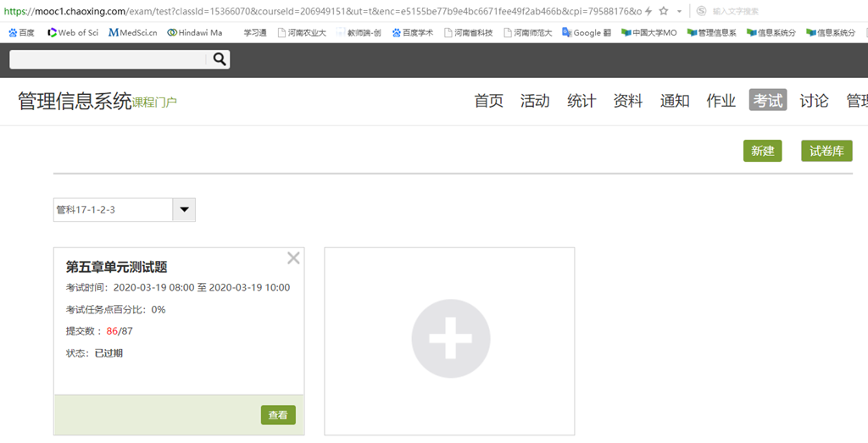Switch to the 考试 tab
868x443 pixels.
coord(768,101)
